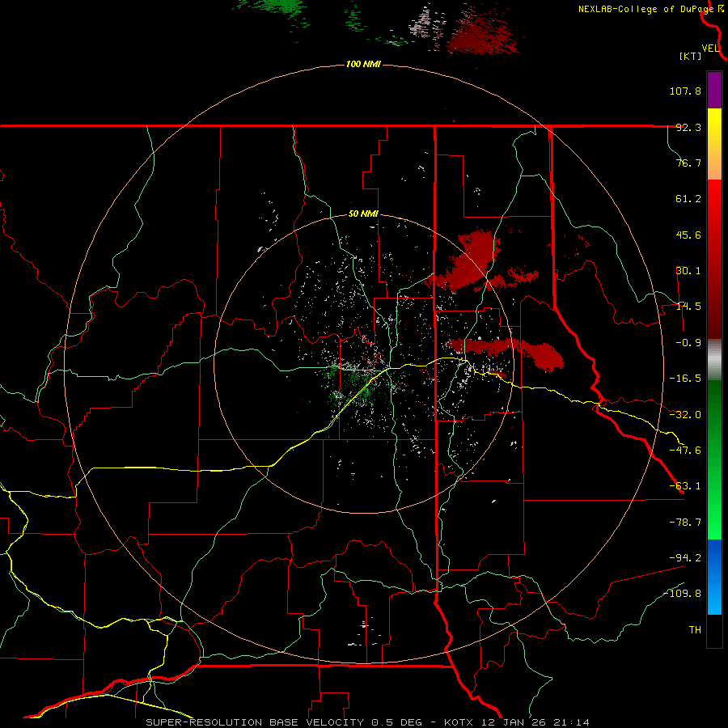Click the -47.6 scale value

coord(685,451)
